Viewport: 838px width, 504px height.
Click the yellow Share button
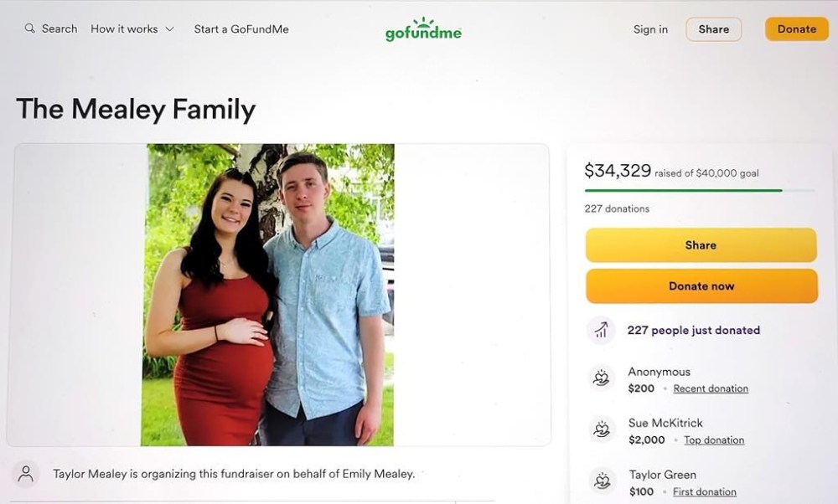coord(701,244)
